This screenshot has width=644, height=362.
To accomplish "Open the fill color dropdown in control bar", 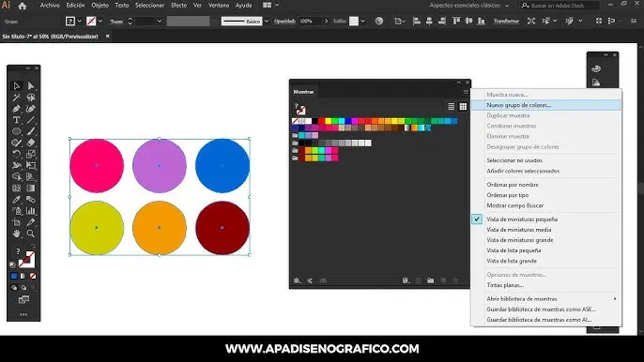I will point(79,21).
